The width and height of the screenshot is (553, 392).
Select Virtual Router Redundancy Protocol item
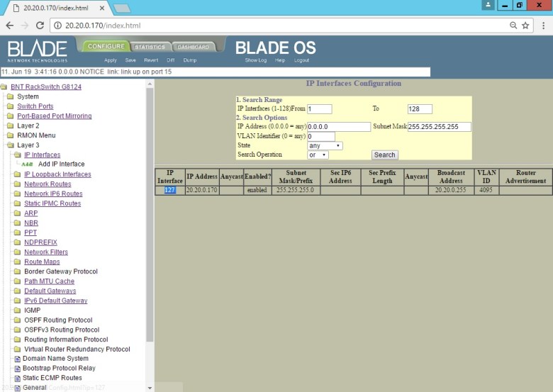coord(77,349)
